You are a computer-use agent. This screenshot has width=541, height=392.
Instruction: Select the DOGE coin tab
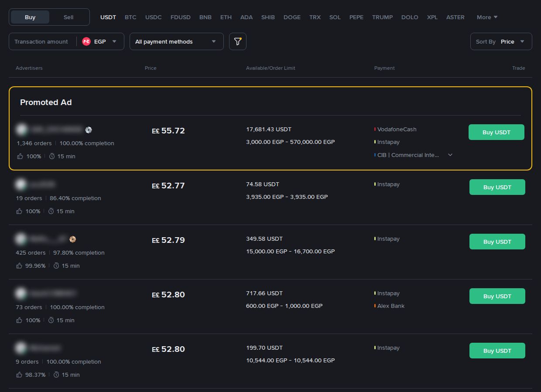[292, 17]
